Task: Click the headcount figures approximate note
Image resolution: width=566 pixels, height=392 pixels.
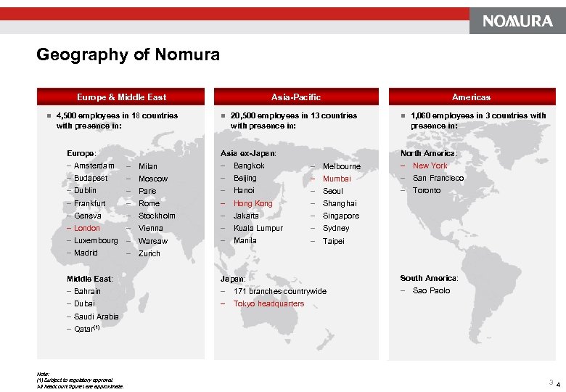Action: [x=80, y=387]
